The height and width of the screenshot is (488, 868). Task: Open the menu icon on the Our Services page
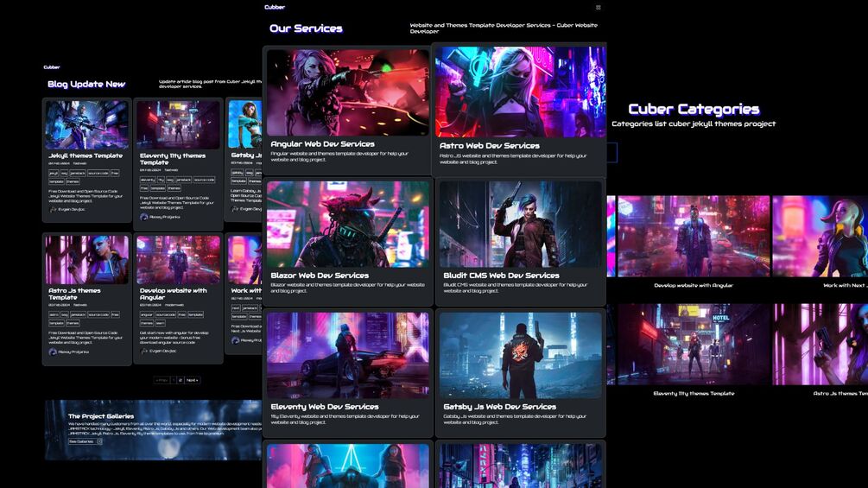(x=598, y=7)
